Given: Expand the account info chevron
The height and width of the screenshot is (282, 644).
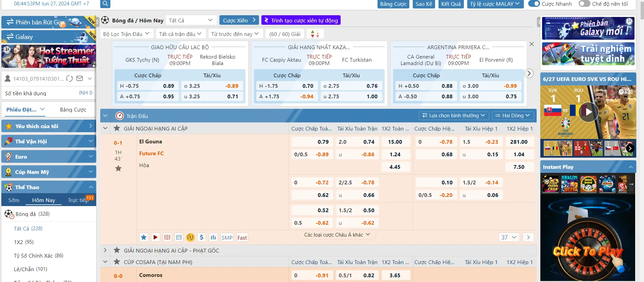Looking at the screenshot, I should pos(90,78).
